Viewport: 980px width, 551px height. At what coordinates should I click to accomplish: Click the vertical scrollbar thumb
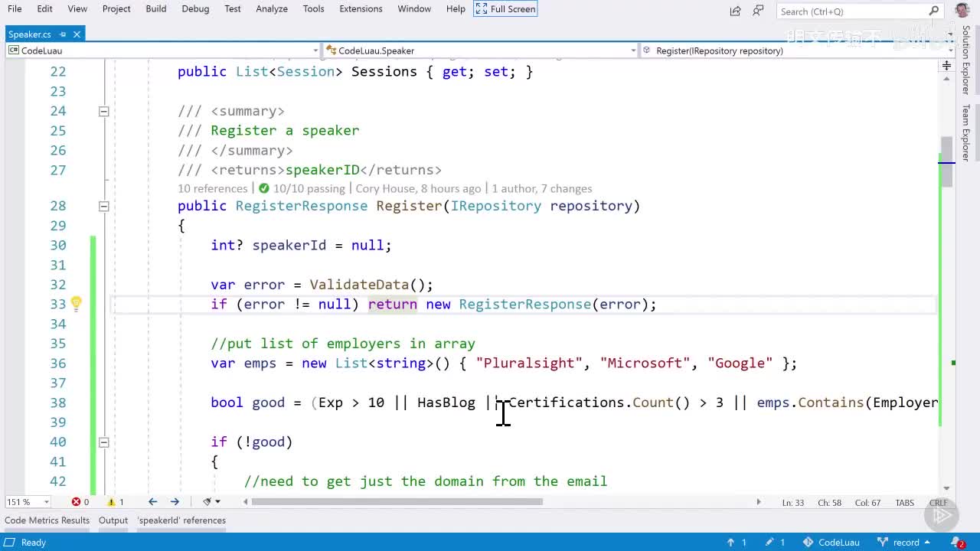point(946,162)
